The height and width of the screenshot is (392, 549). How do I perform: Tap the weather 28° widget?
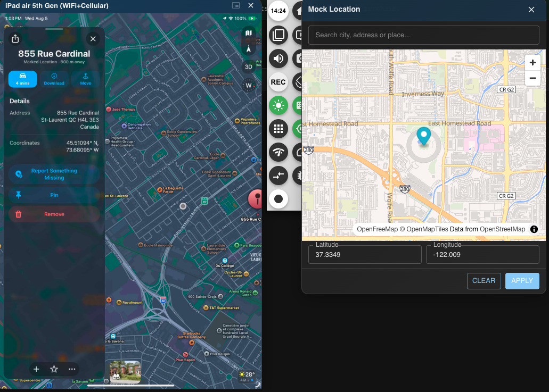pos(247,376)
